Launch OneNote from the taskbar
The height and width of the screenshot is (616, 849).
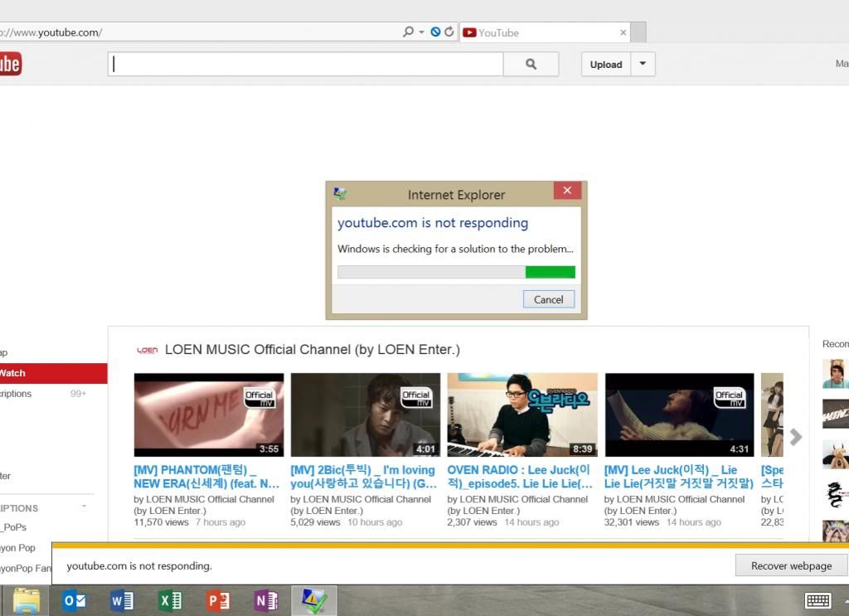click(x=265, y=601)
